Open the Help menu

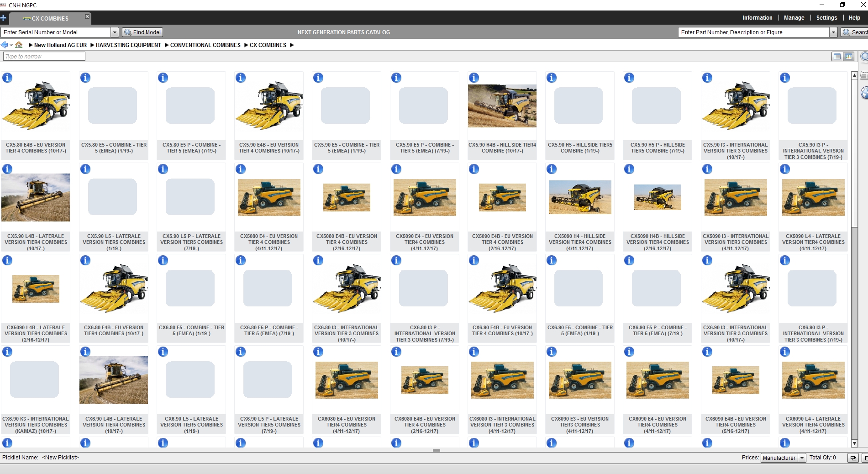point(854,18)
